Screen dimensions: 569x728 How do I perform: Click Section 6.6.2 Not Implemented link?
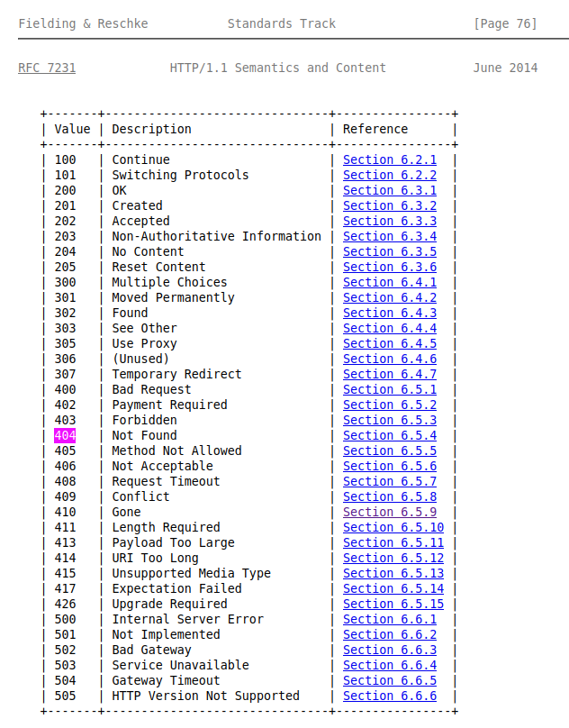click(390, 634)
